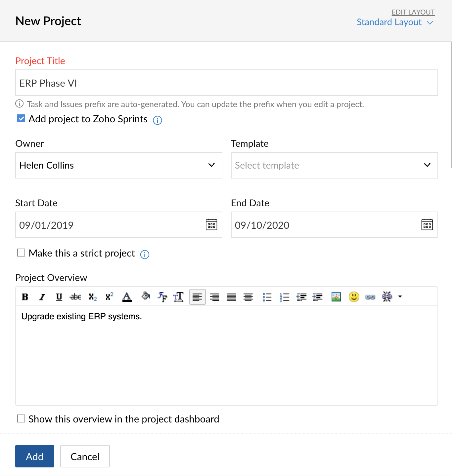Click the Project Title input field
The height and width of the screenshot is (476, 452).
[227, 83]
